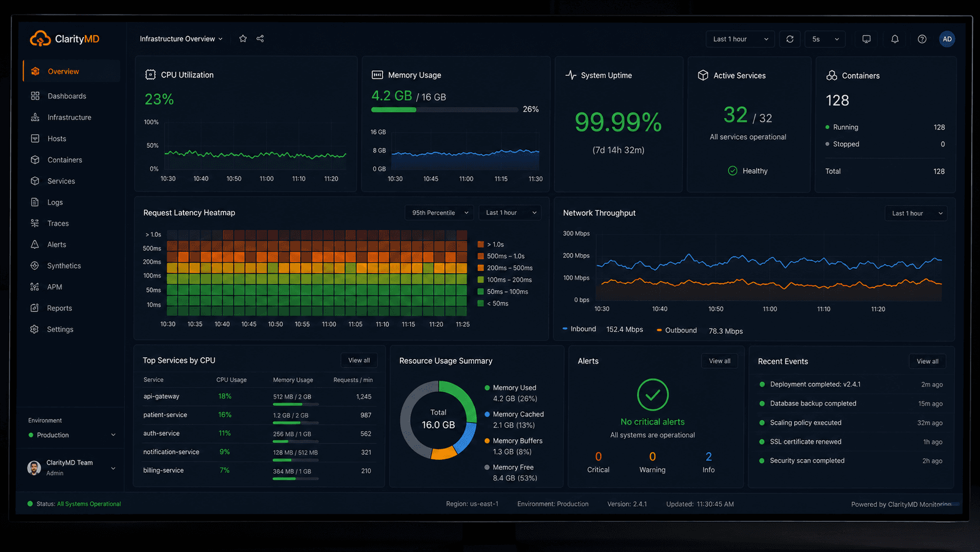Open Reports section in sidebar

click(60, 308)
